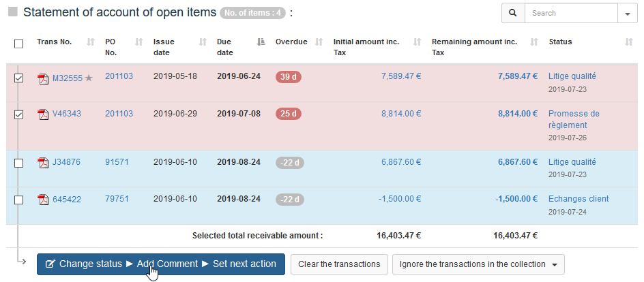Open PDF icon for transaction J34876
644x282 pixels.
click(x=43, y=163)
